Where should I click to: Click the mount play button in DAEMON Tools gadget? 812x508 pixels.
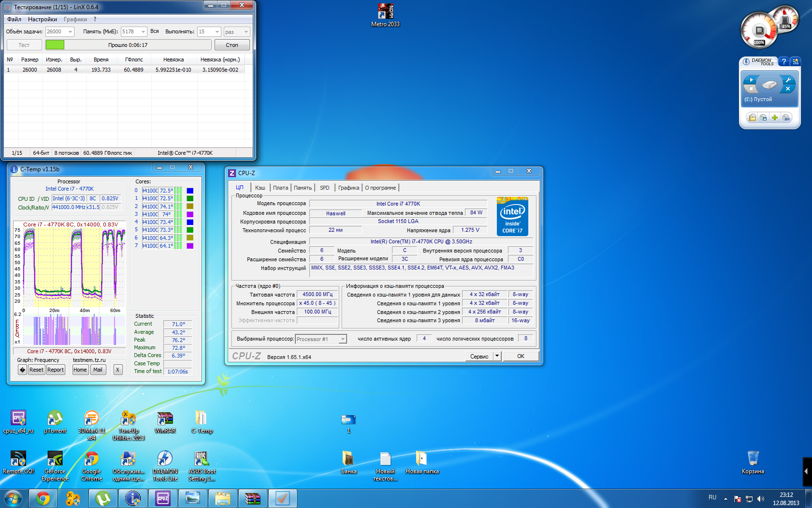[751, 80]
